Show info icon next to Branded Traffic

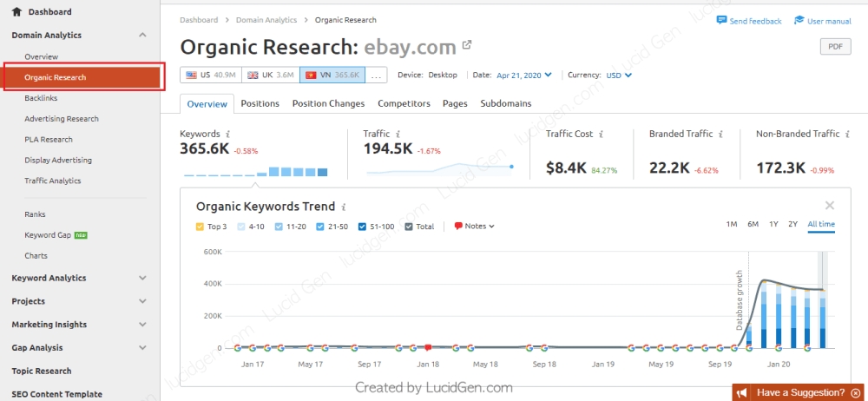click(x=720, y=134)
